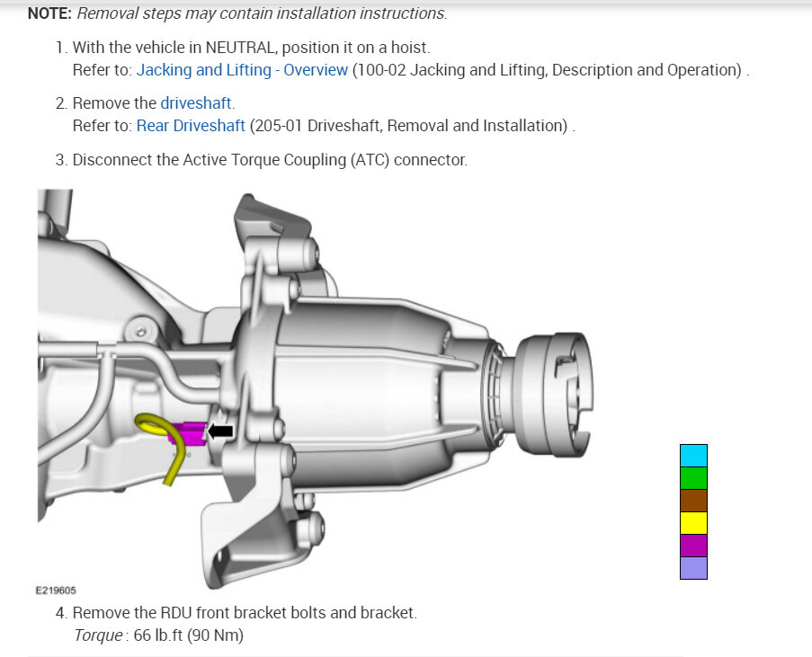
Task: Select the green color swatch
Action: tap(693, 478)
